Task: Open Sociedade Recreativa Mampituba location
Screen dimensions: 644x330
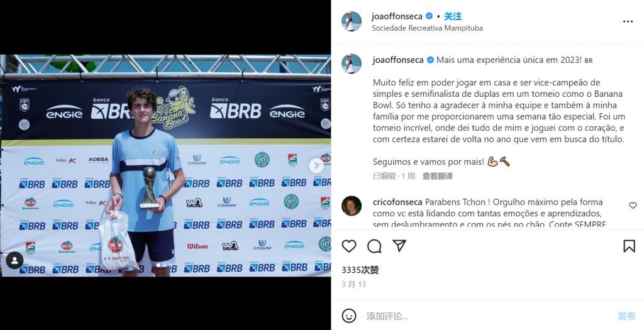Action: (427, 28)
